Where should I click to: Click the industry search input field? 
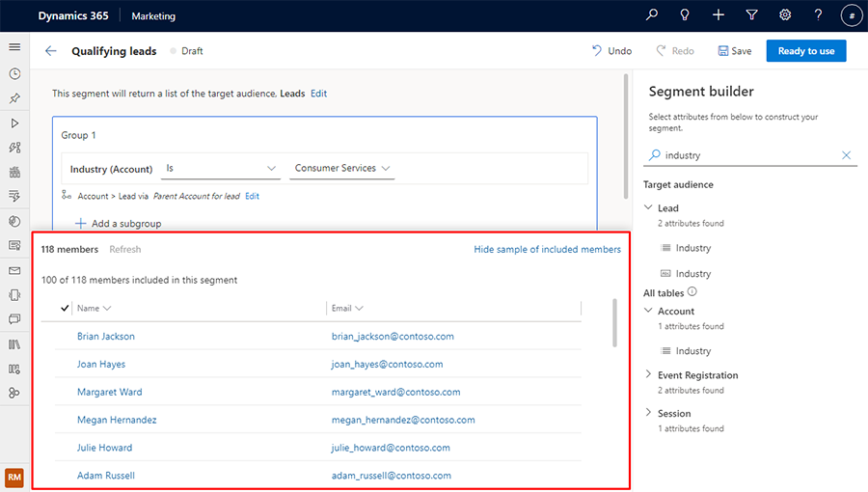pos(747,155)
